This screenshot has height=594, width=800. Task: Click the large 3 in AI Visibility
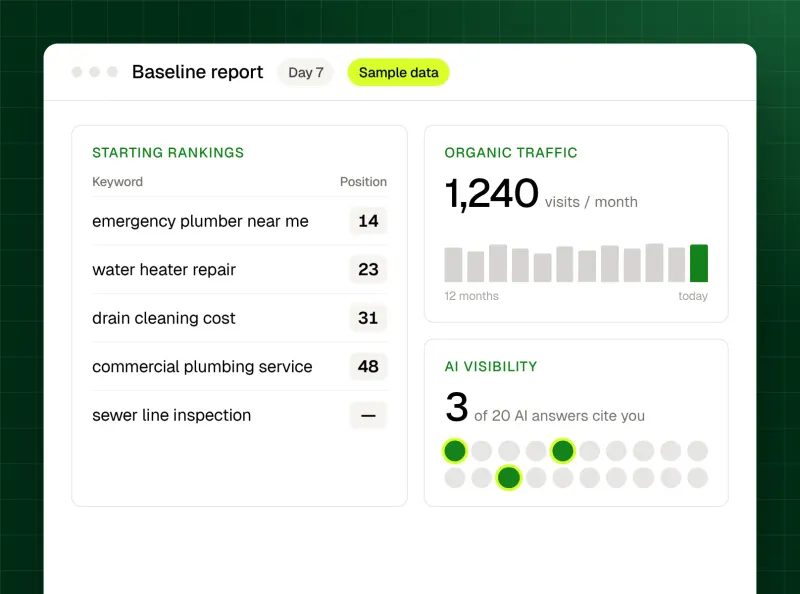click(456, 407)
